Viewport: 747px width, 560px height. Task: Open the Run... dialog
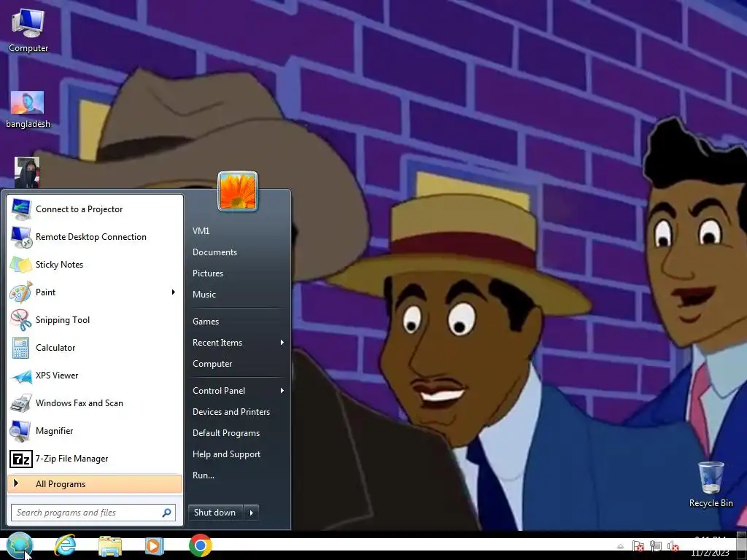click(204, 475)
